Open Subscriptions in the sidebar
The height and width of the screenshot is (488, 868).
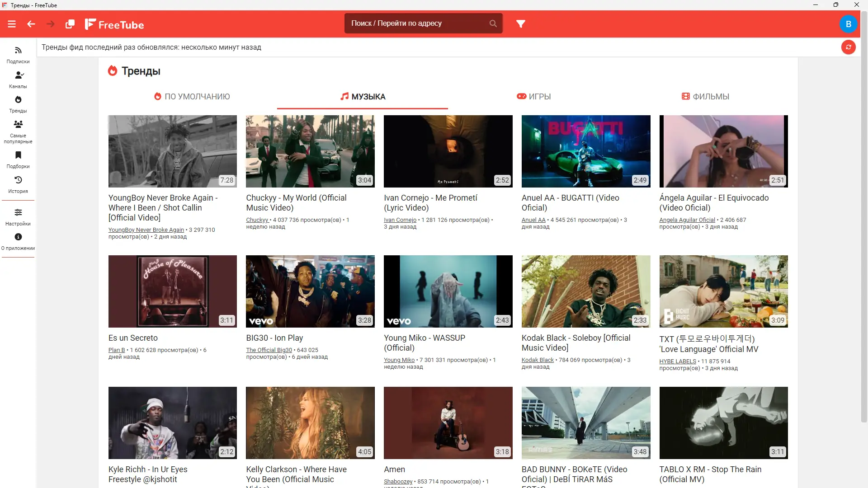(18, 55)
